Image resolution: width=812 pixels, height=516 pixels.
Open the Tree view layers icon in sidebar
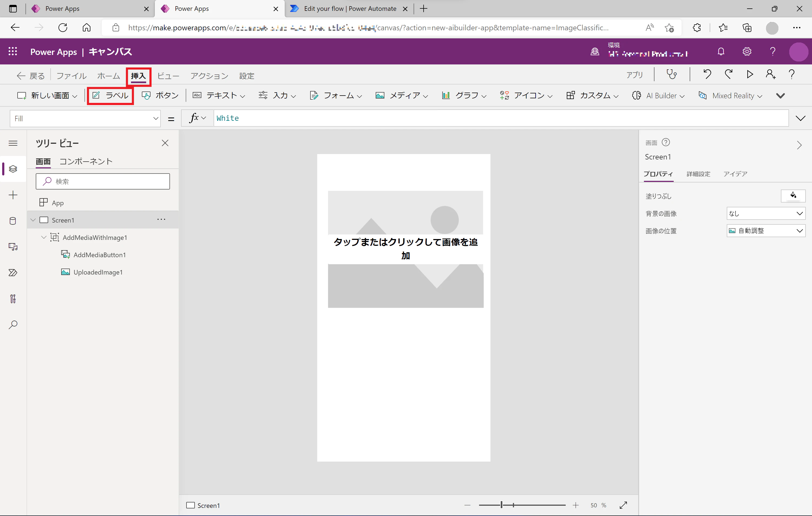[x=13, y=169]
